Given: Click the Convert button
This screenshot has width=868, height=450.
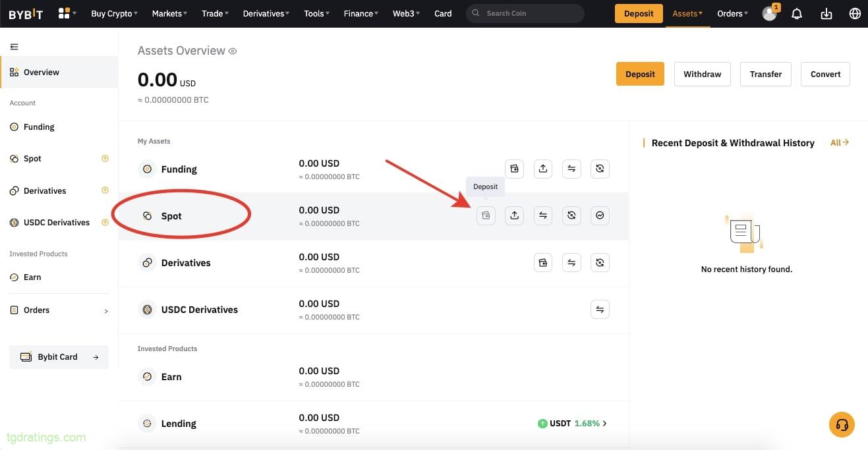Looking at the screenshot, I should point(825,74).
